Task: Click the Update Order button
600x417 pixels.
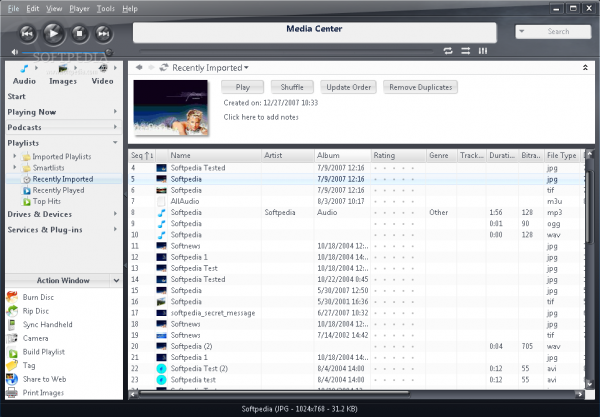Action: click(348, 87)
